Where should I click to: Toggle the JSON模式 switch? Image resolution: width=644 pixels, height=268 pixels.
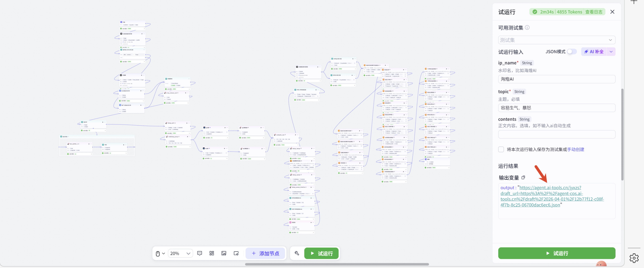coord(572,52)
